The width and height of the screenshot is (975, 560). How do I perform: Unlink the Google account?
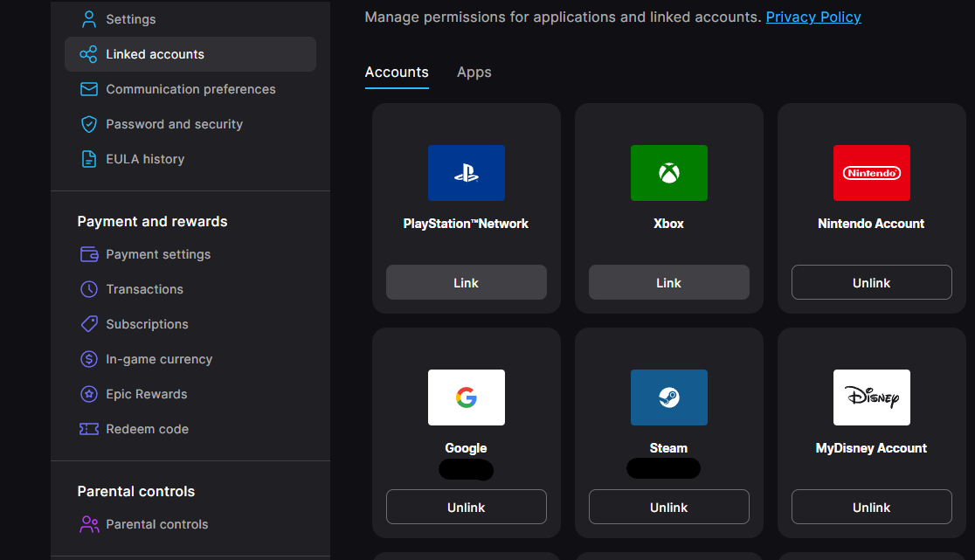point(467,508)
